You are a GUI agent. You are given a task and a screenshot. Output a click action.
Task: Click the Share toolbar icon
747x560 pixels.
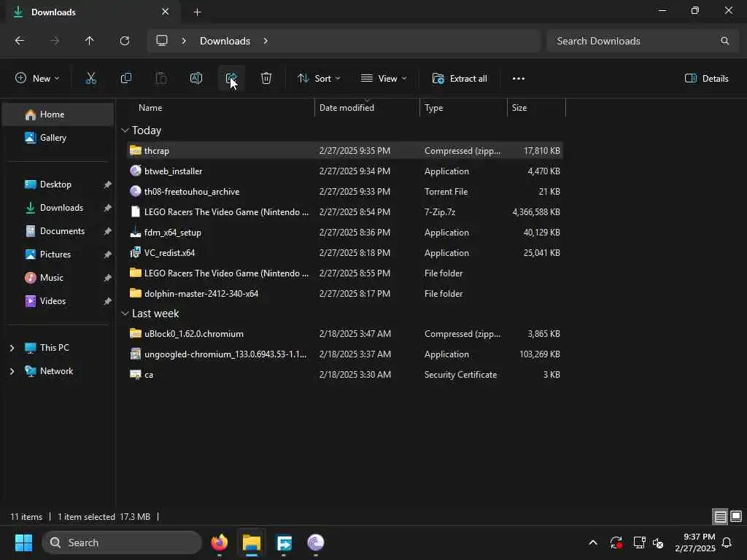231,79
